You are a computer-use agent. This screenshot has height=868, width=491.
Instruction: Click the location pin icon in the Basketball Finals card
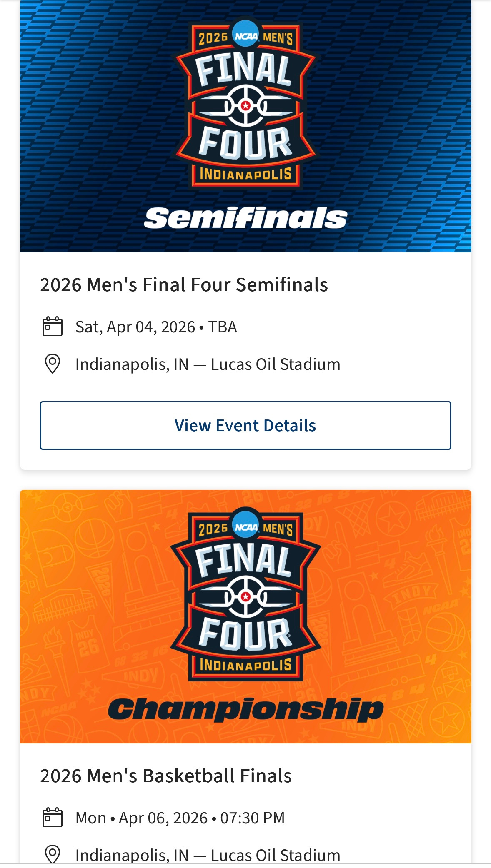pyautogui.click(x=53, y=855)
